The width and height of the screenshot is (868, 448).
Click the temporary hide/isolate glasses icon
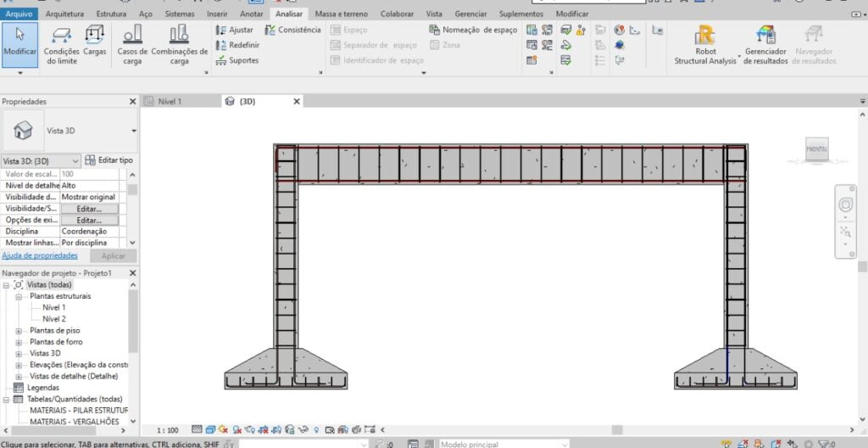303,429
